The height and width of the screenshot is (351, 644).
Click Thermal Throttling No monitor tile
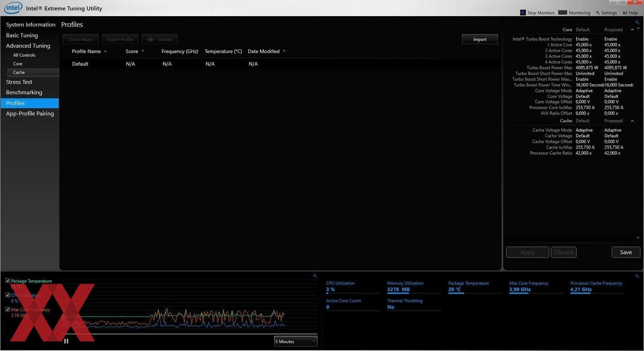tap(414, 304)
